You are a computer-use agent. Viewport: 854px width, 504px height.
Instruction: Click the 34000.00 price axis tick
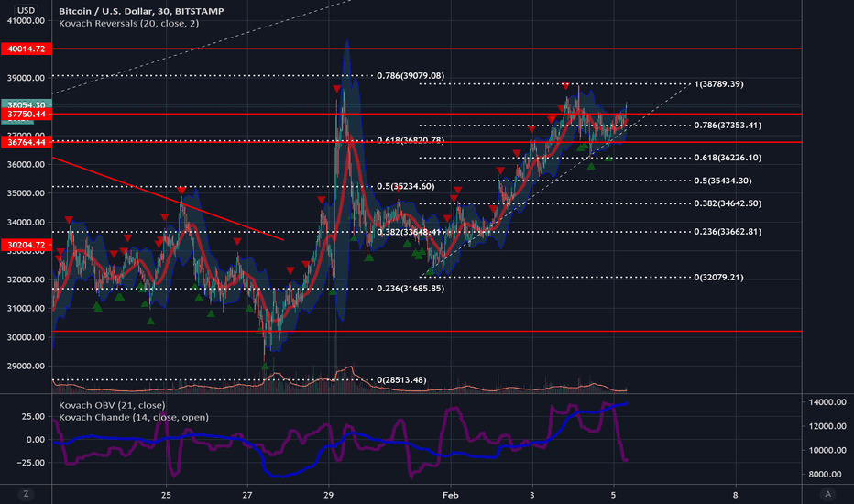click(27, 223)
